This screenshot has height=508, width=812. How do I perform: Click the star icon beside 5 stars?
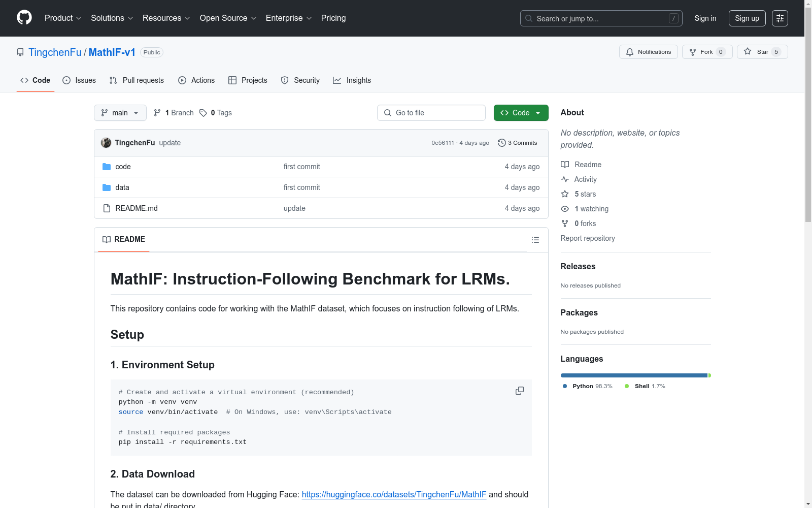coord(565,194)
